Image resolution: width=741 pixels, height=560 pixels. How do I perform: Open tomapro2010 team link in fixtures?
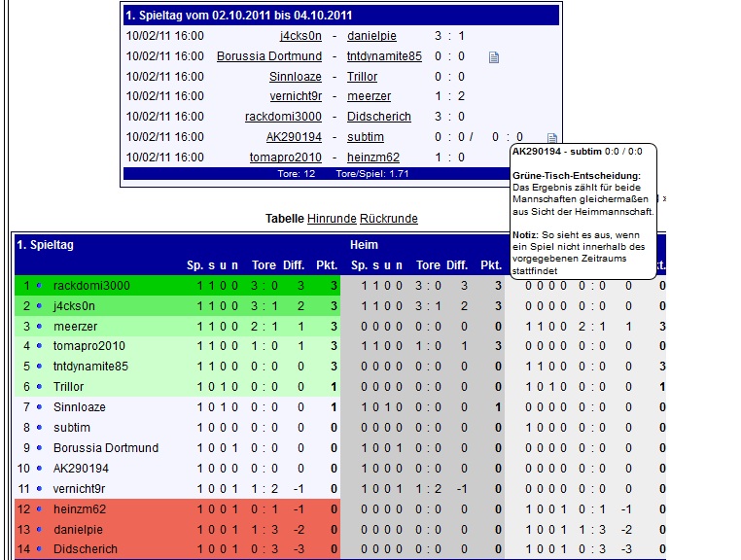coord(286,157)
